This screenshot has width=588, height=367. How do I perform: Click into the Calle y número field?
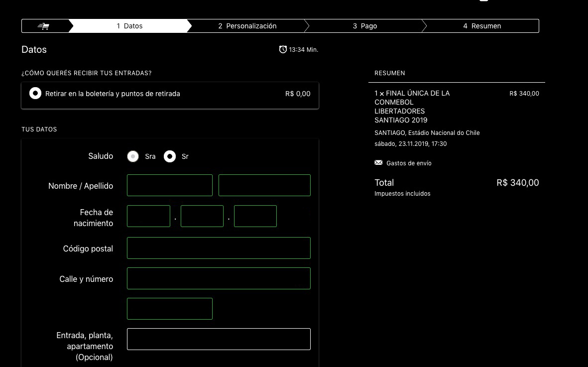219,278
